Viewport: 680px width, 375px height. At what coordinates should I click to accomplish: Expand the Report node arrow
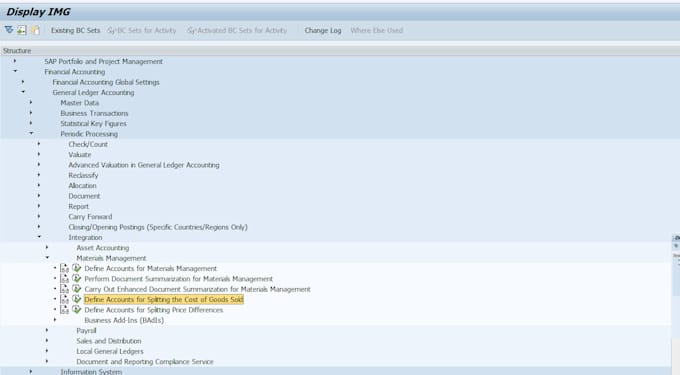tap(39, 206)
